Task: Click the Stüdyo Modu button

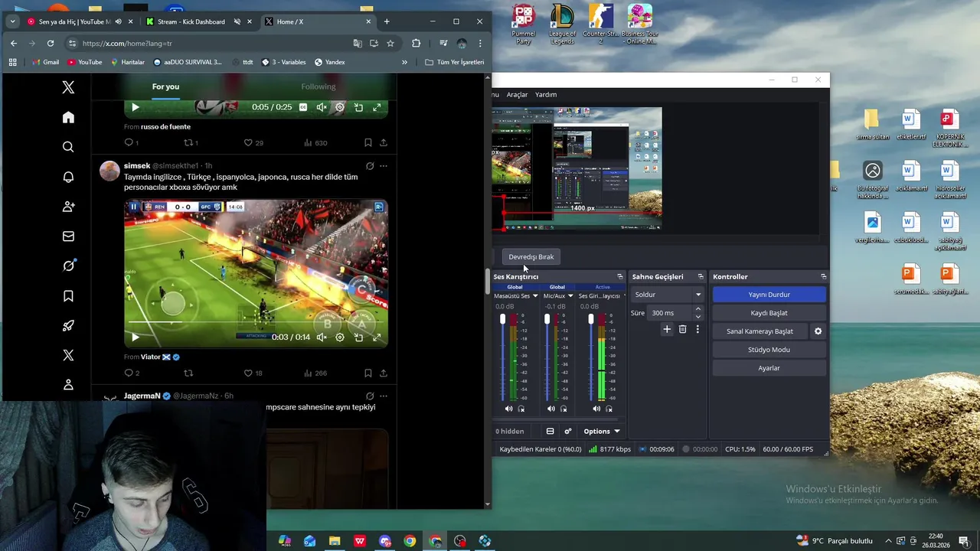Action: [x=769, y=350]
